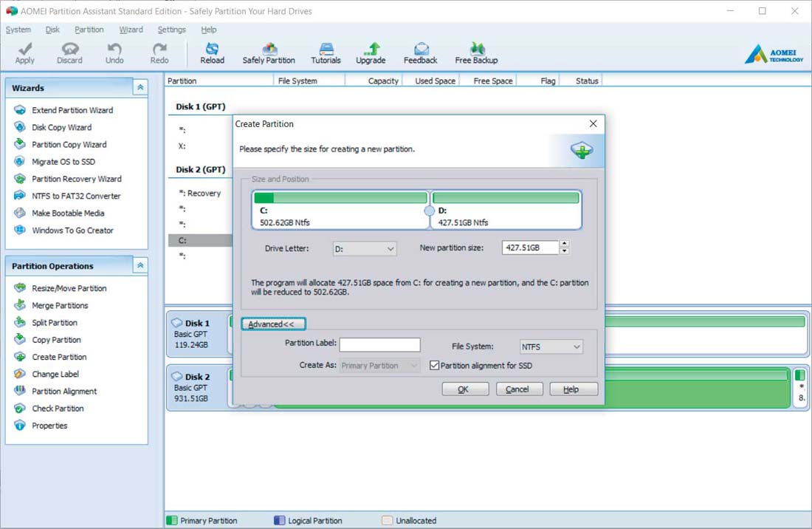Collapse the Partition Operations panel
This screenshot has width=812, height=529.
tap(140, 266)
